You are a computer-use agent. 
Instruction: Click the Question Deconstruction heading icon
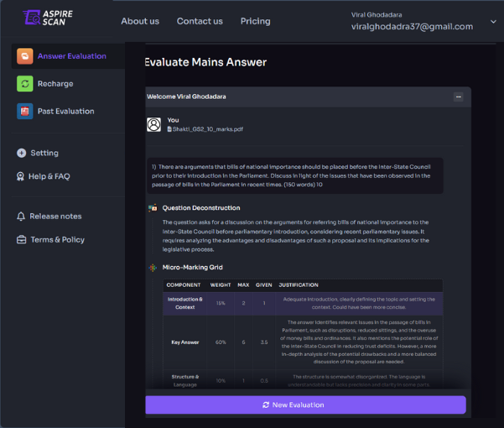tap(153, 207)
